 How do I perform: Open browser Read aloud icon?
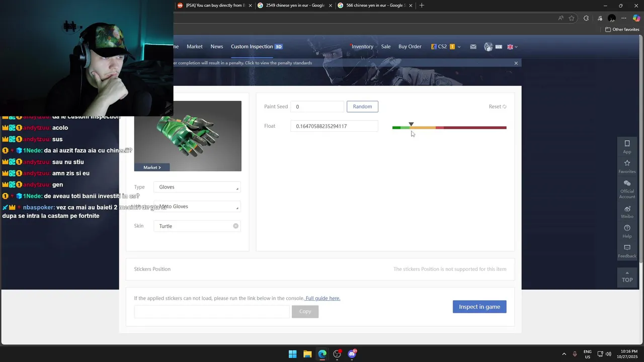tap(560, 18)
